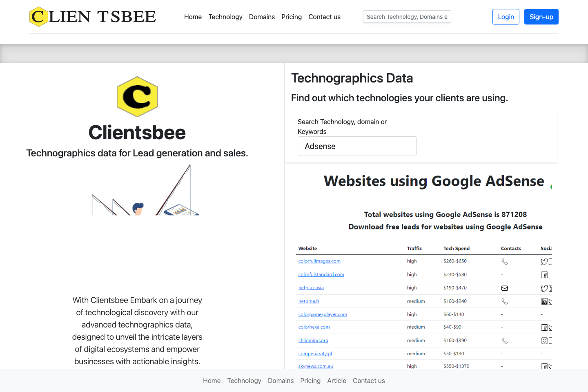Click the Sign-up button
The width and height of the screenshot is (588, 392).
541,17
